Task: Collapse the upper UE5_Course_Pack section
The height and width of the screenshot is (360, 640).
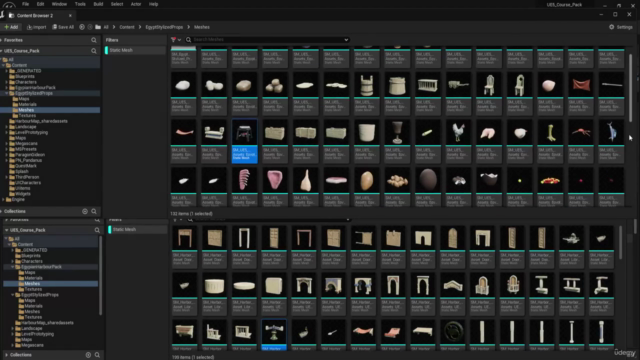Action: click(2, 51)
